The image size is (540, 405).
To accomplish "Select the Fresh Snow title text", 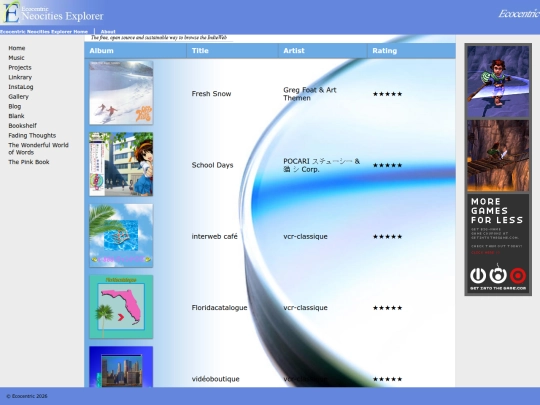I will tap(211, 94).
